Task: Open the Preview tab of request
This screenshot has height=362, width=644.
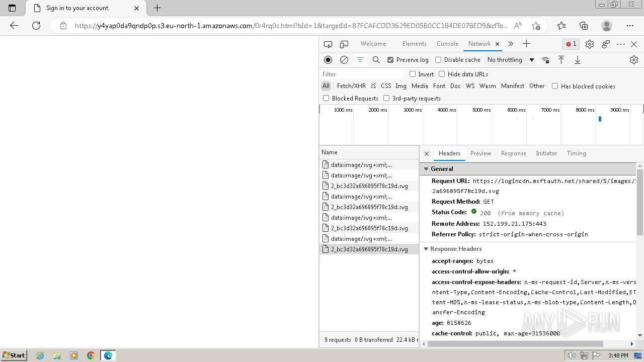Action: (480, 153)
